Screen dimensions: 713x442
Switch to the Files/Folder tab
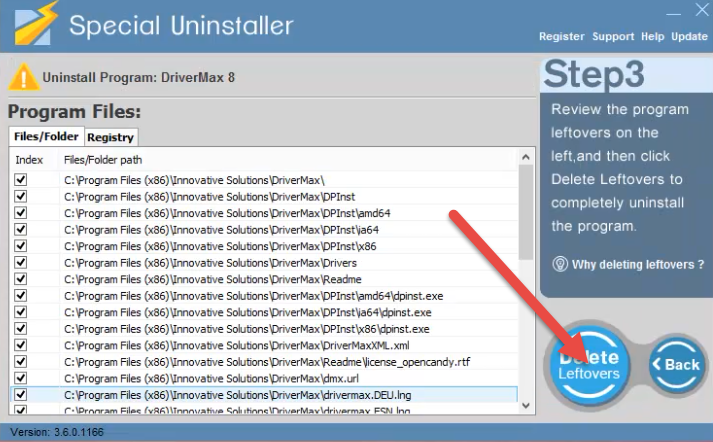[46, 136]
